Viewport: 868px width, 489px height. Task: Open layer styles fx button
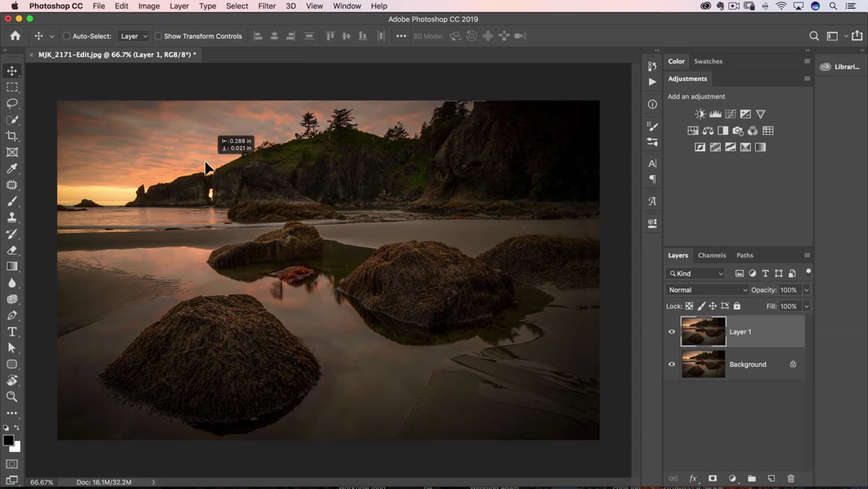[693, 479]
